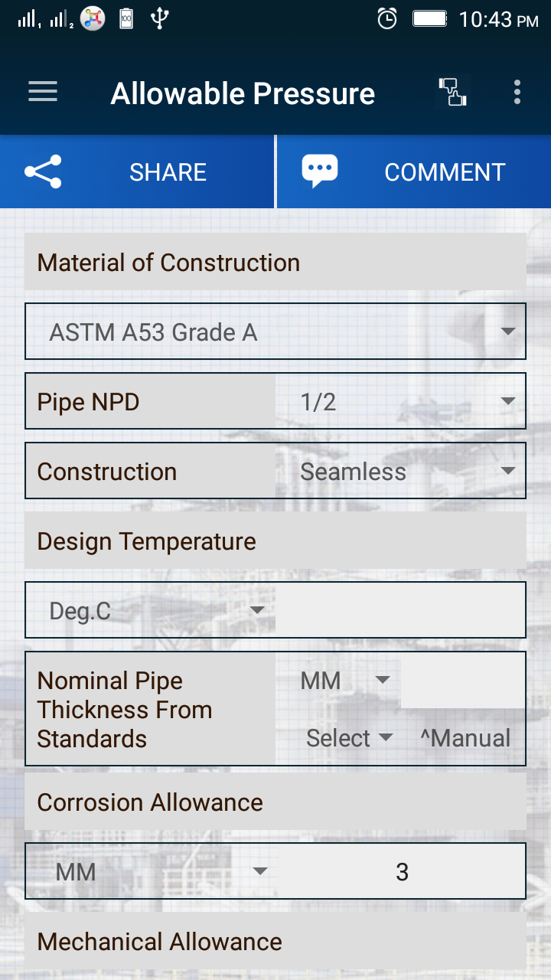Open the Corrosion Allowance MM unit dropdown
The height and width of the screenshot is (980, 551).
tap(152, 871)
